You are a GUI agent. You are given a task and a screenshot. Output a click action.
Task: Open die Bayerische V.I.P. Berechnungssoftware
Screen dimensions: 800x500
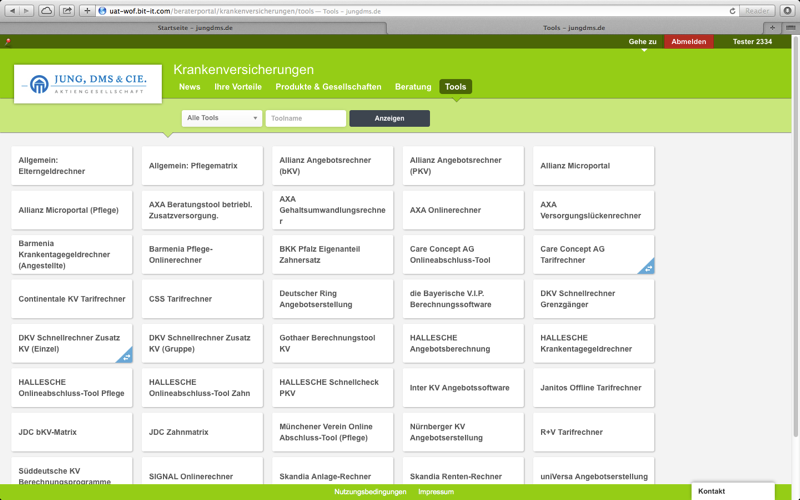tap(463, 299)
